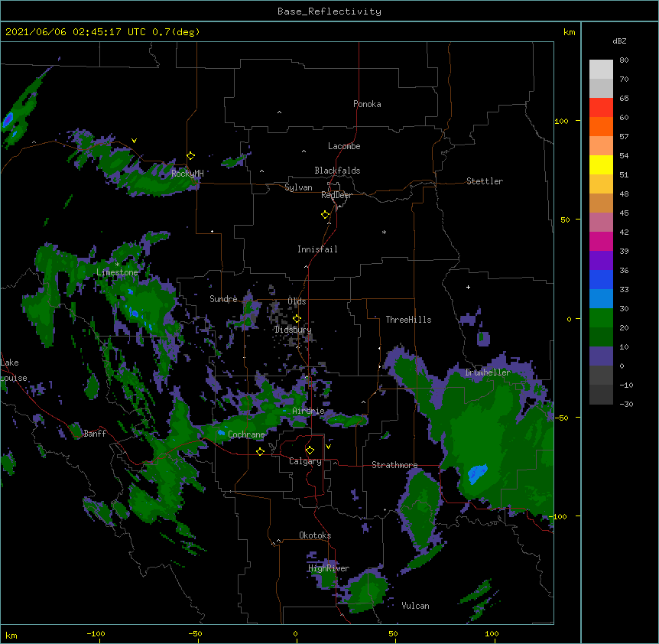
Task: Click the Lake Louise label at left edge
Action: tap(14, 370)
